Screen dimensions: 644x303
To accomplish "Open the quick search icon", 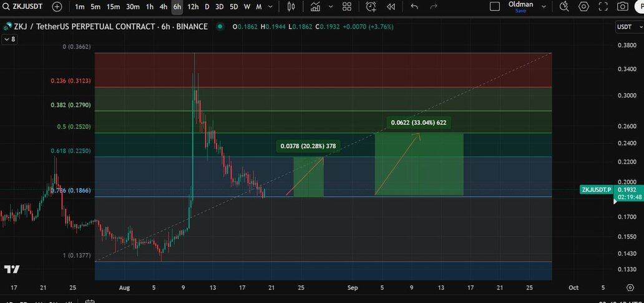I will click(x=564, y=7).
